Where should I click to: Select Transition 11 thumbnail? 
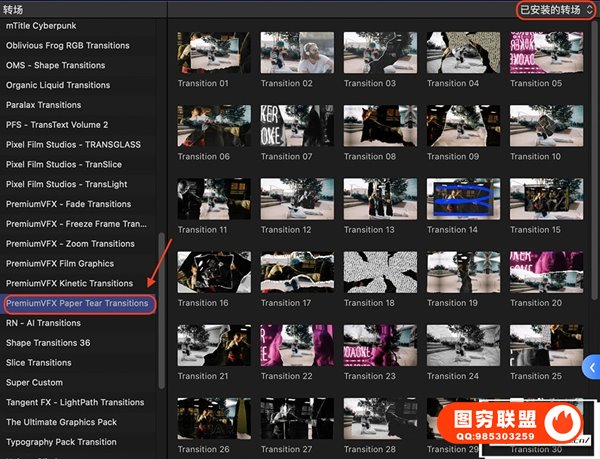coord(214,199)
